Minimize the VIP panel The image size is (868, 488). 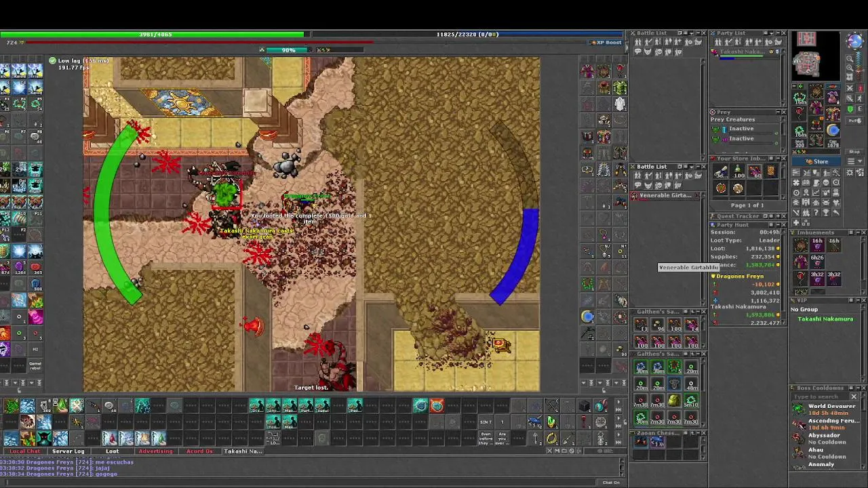coord(858,300)
